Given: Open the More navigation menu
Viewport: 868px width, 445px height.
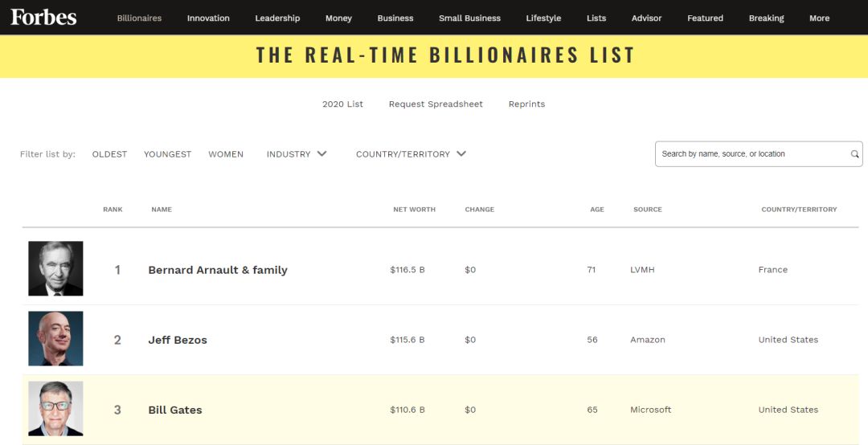Looking at the screenshot, I should tap(819, 18).
